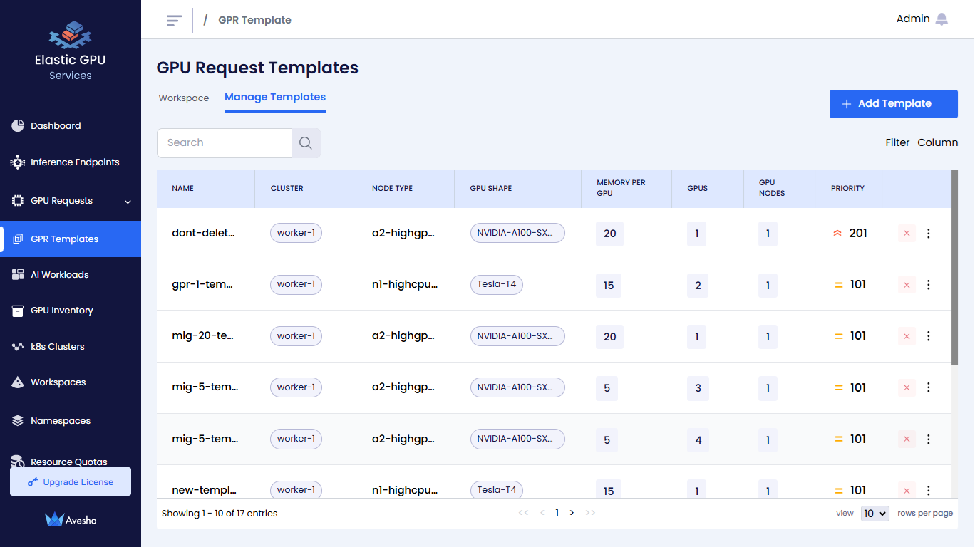Open more options for mig-20-te... row
The height and width of the screenshot is (557, 980).
tap(928, 336)
